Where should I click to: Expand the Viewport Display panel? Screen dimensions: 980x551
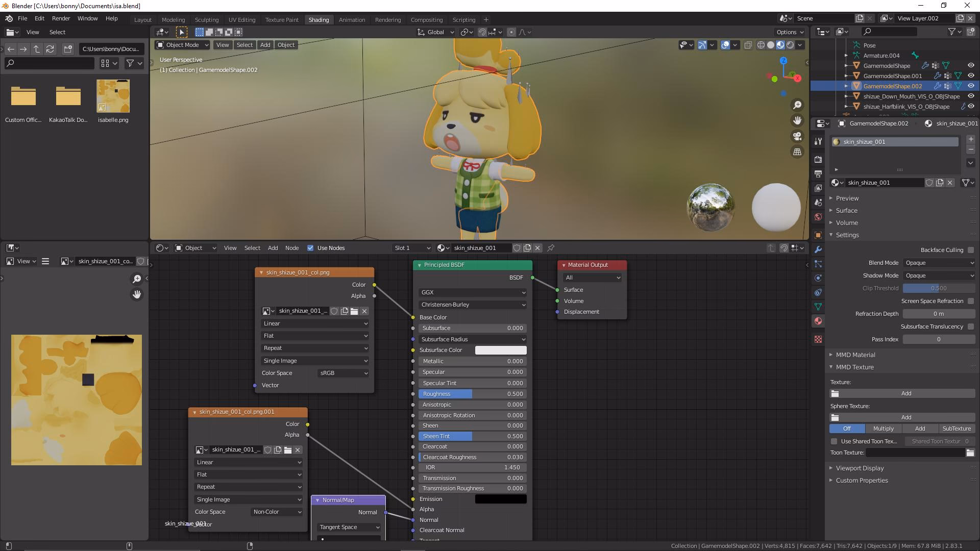coord(860,468)
